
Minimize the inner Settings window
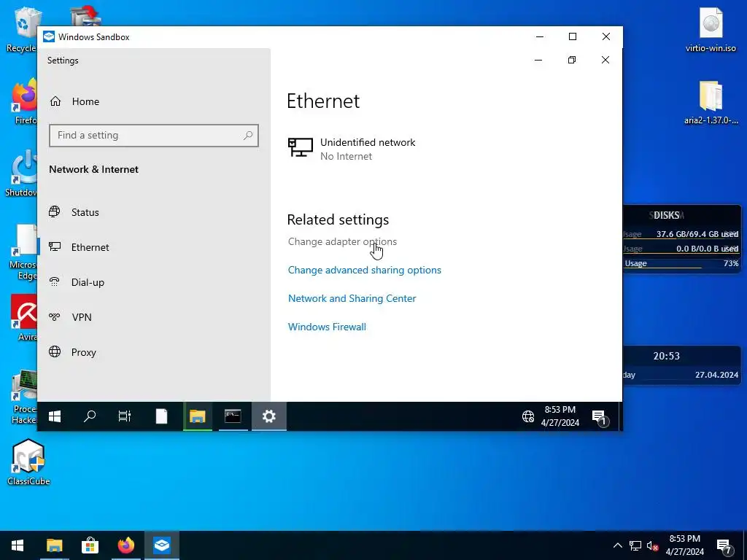coord(538,60)
